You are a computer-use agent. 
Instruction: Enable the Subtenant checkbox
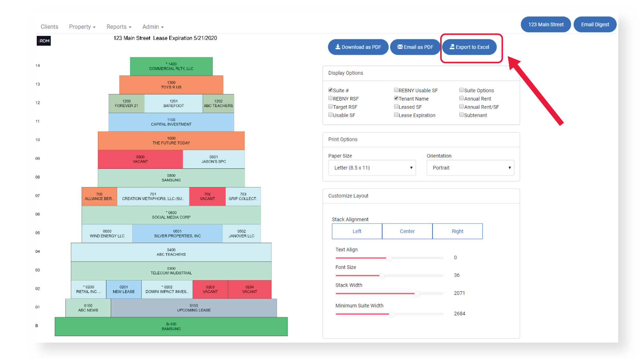[x=461, y=115]
